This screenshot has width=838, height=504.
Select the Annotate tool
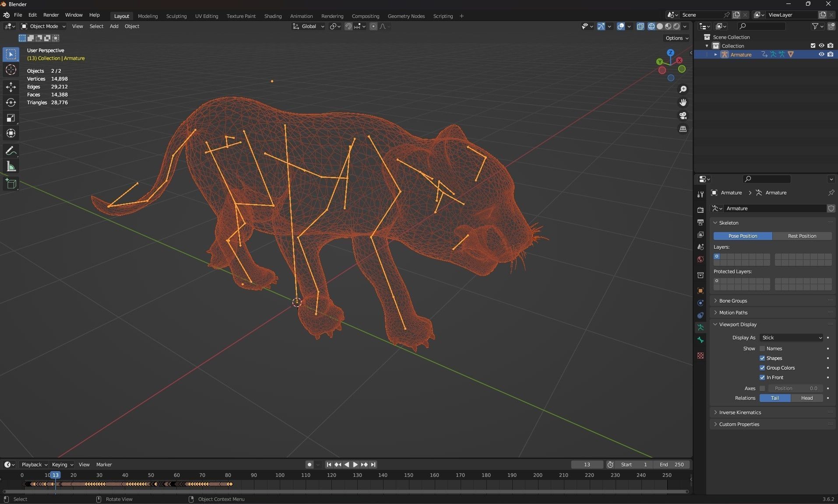(x=11, y=151)
